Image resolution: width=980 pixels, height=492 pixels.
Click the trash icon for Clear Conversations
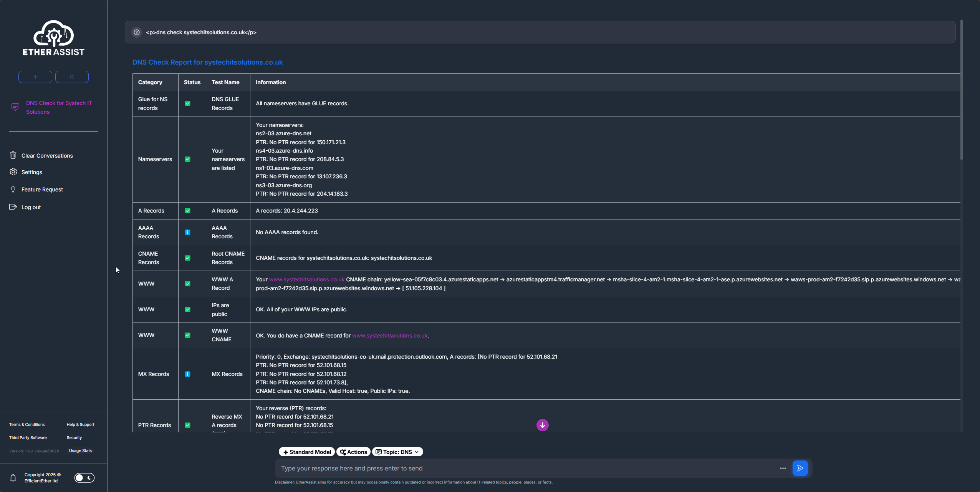13,155
